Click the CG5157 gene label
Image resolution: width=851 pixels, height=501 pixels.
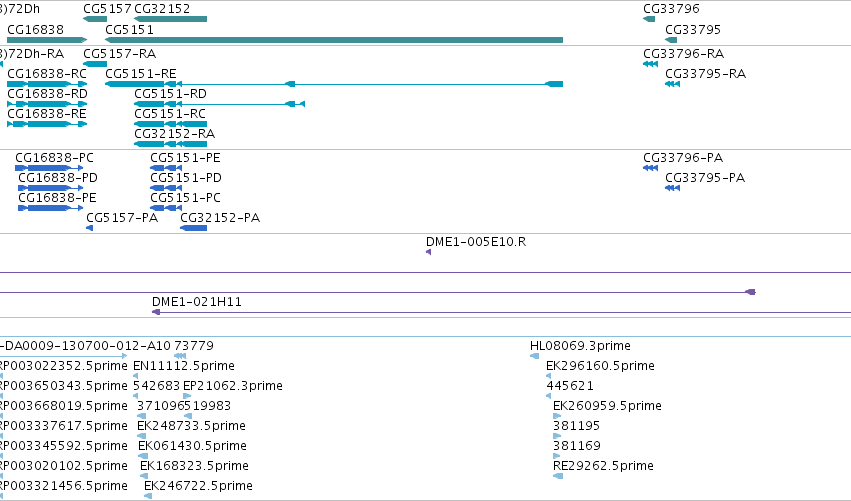(x=107, y=9)
